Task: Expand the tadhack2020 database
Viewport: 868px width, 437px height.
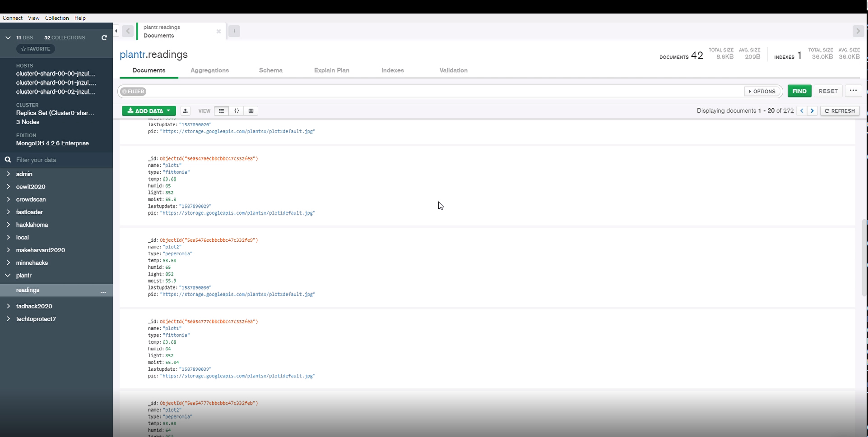Action: pyautogui.click(x=8, y=306)
